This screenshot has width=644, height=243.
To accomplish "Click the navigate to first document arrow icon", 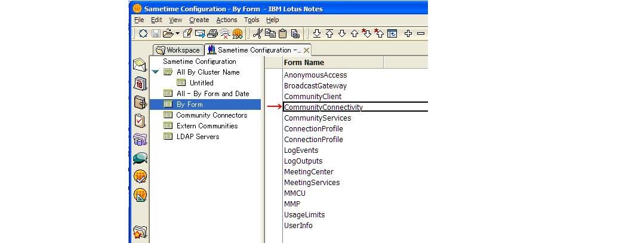I will (x=329, y=33).
